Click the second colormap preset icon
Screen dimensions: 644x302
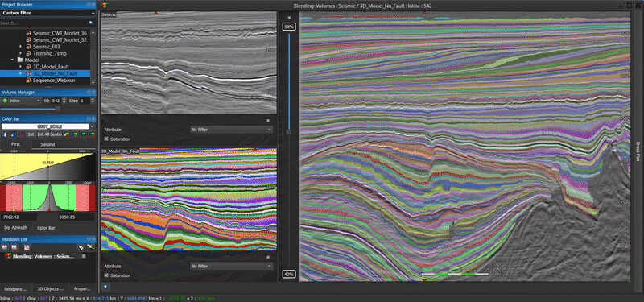click(x=76, y=134)
